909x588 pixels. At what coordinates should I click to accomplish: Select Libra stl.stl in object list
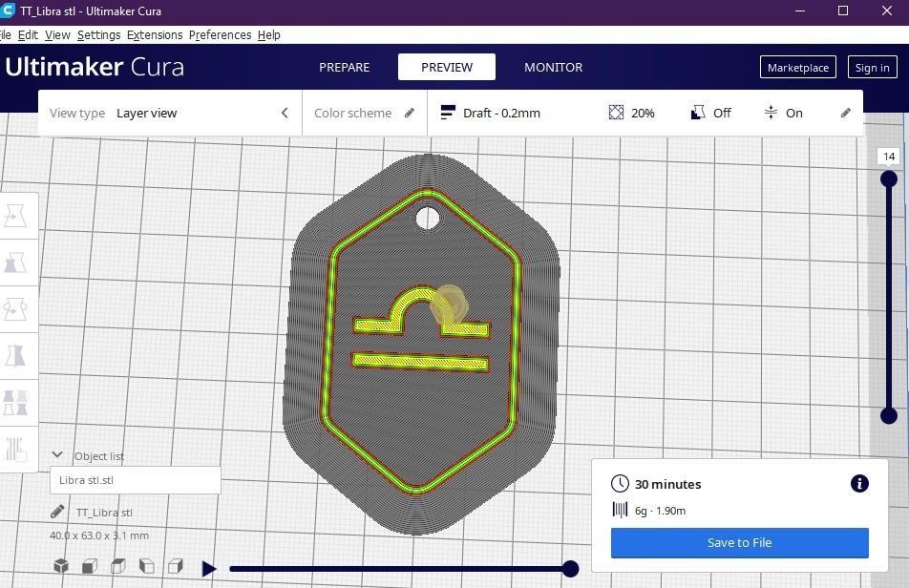coord(135,480)
